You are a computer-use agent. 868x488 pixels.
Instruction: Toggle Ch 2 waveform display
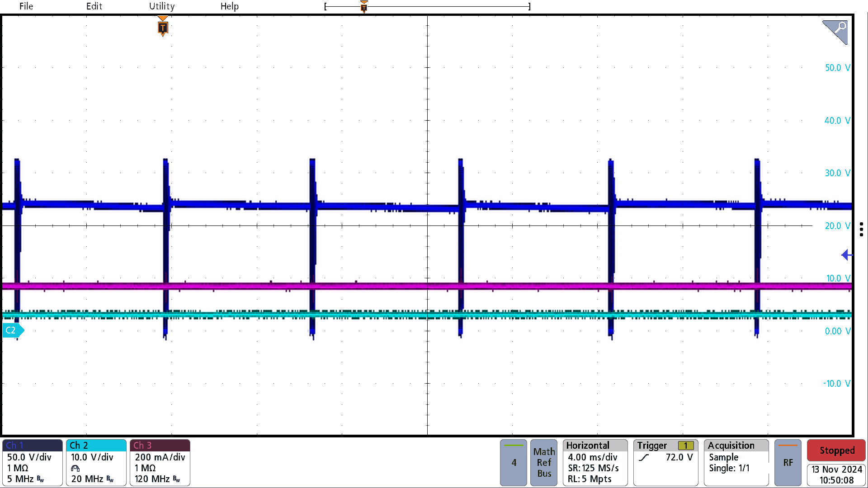(x=96, y=462)
